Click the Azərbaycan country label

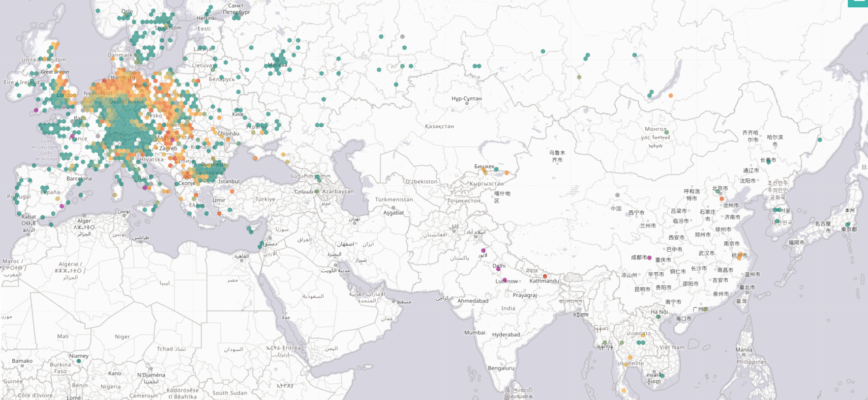[x=338, y=192]
